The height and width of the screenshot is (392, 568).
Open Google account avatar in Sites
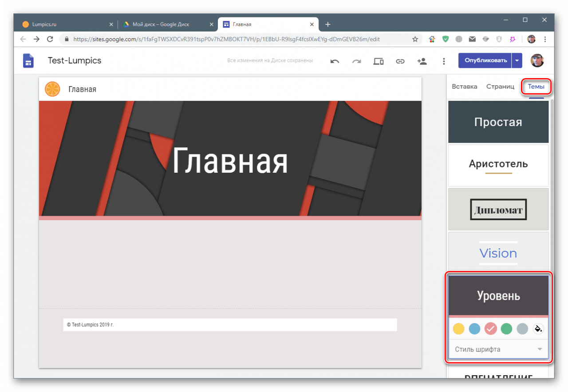point(537,60)
